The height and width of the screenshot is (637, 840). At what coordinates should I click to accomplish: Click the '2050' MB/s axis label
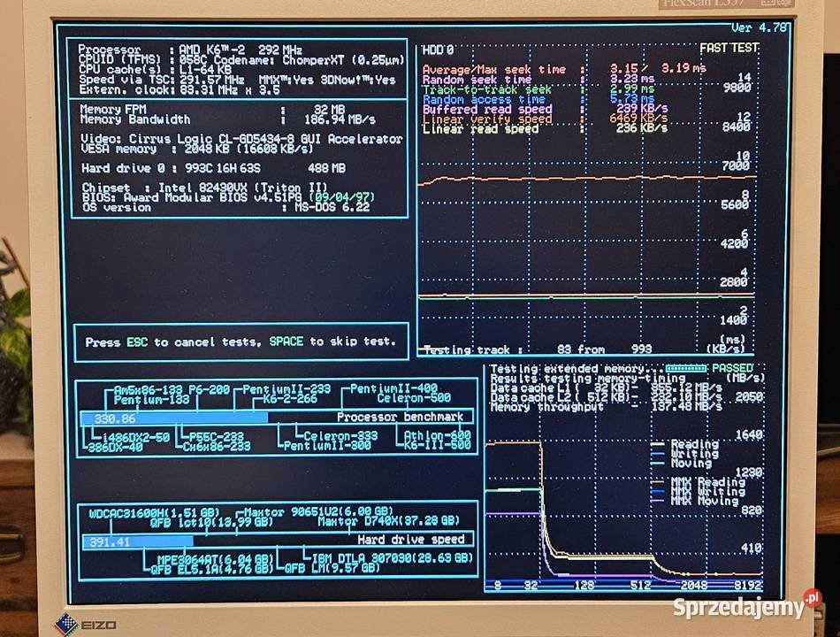(749, 396)
